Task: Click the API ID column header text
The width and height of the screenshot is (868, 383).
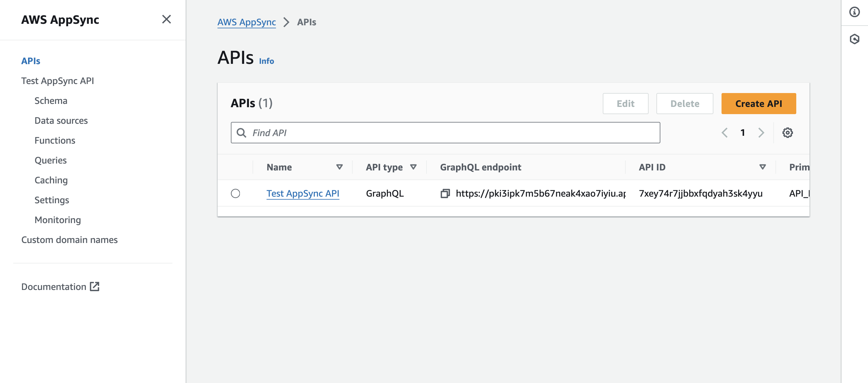Action: [652, 167]
